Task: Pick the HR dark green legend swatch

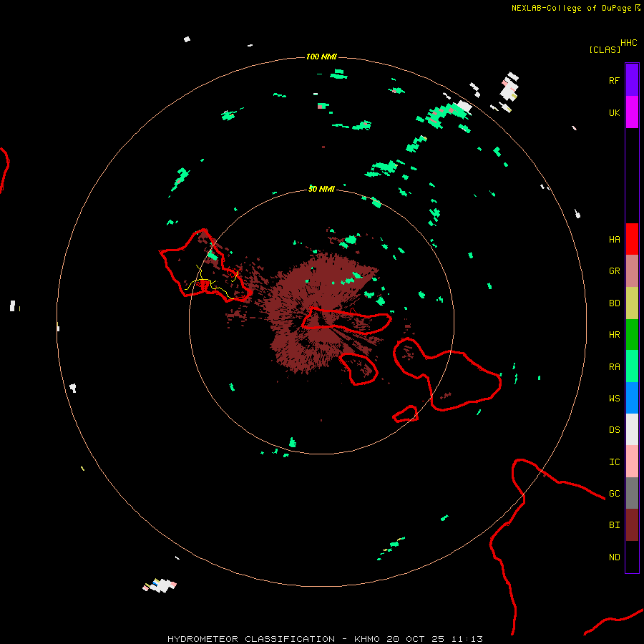Action: tap(632, 335)
